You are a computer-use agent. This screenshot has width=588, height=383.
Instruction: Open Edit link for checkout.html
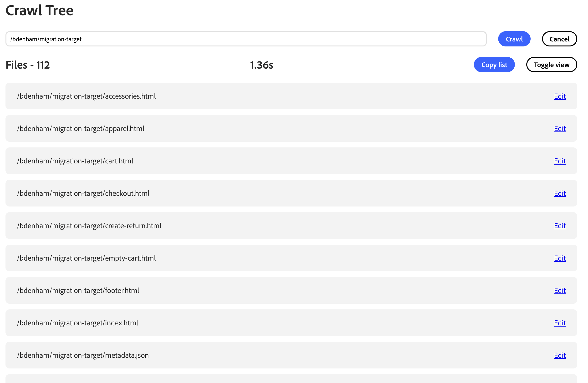point(560,193)
